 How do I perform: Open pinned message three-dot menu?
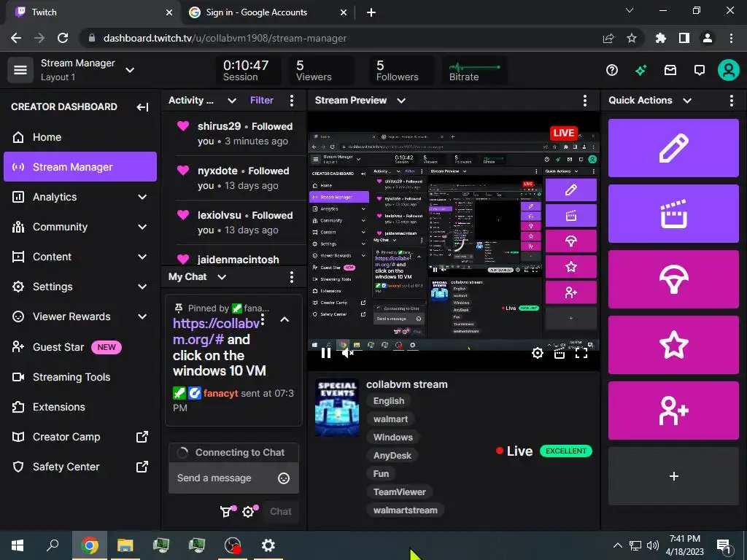coord(263,321)
